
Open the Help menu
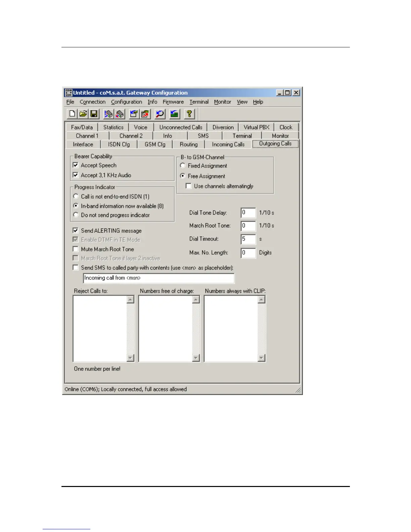tap(258, 102)
